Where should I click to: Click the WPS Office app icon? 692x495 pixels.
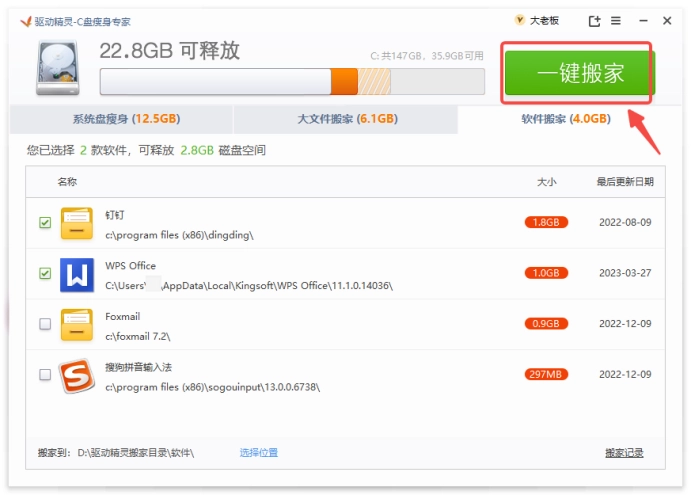(x=76, y=274)
